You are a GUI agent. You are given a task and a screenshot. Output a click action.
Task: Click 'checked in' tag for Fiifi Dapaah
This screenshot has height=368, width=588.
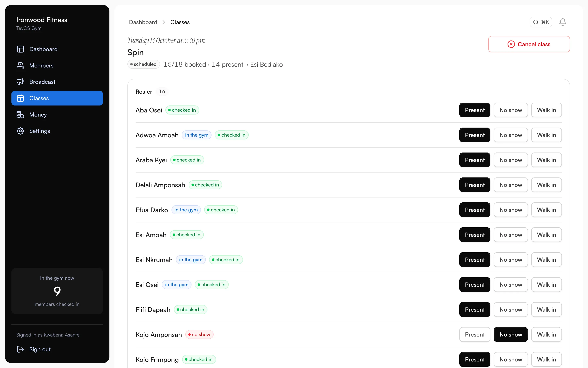(x=190, y=310)
